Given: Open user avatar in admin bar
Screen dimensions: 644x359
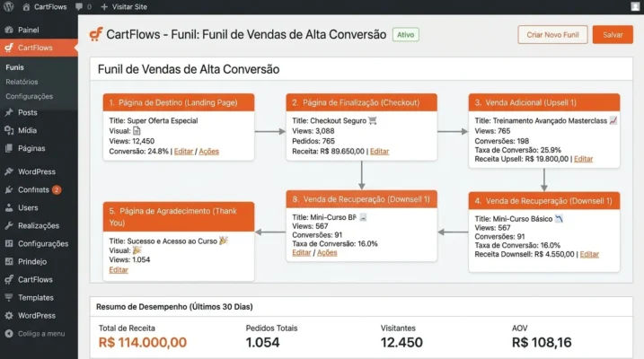Looking at the screenshot, I should pos(635,6).
